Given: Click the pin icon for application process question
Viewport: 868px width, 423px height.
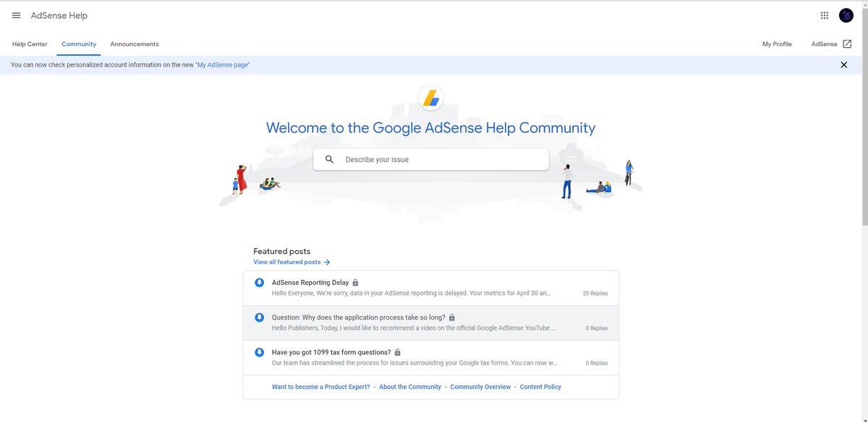Looking at the screenshot, I should pyautogui.click(x=260, y=317).
